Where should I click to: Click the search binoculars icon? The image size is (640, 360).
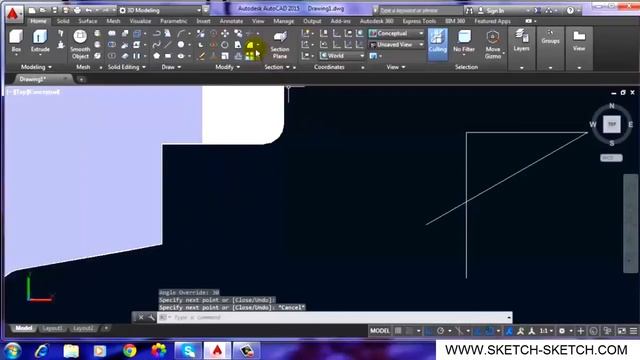pyautogui.click(x=469, y=11)
